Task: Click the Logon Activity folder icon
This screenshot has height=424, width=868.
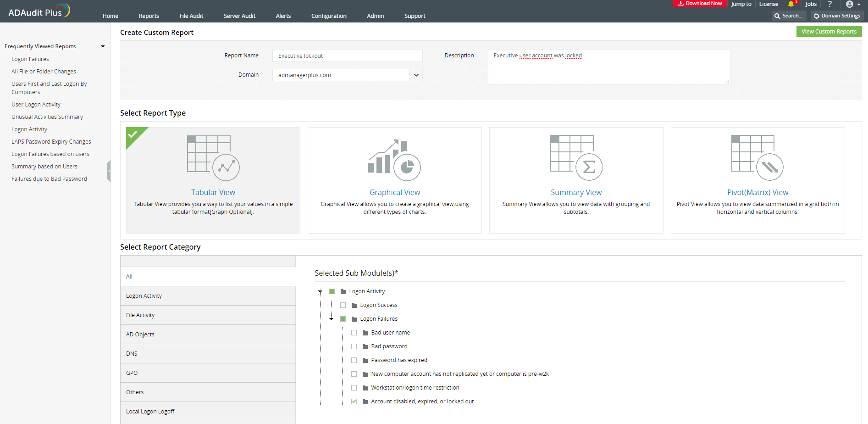Action: tap(343, 291)
